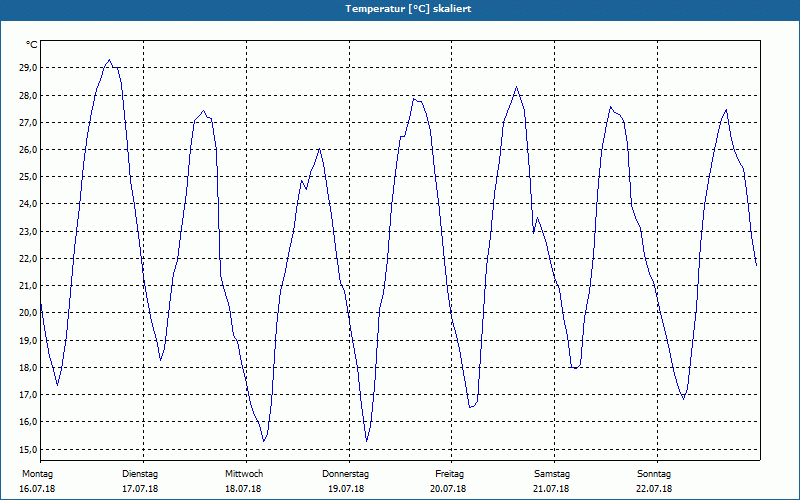Click the 22,0 axis label
Screen dimensions: 800x500
[27, 259]
